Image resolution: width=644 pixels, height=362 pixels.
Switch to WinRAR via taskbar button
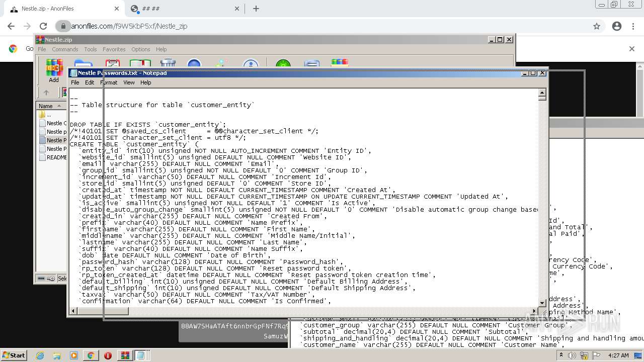click(x=125, y=355)
